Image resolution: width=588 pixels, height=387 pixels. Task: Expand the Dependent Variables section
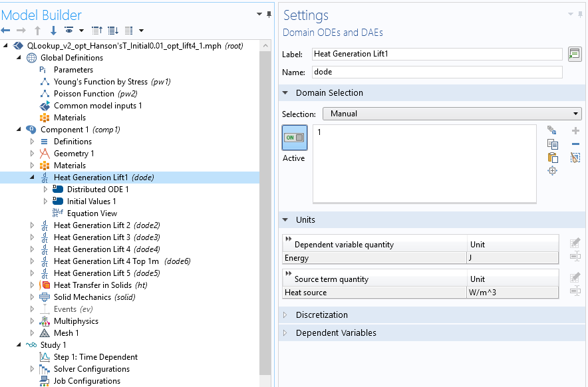336,333
